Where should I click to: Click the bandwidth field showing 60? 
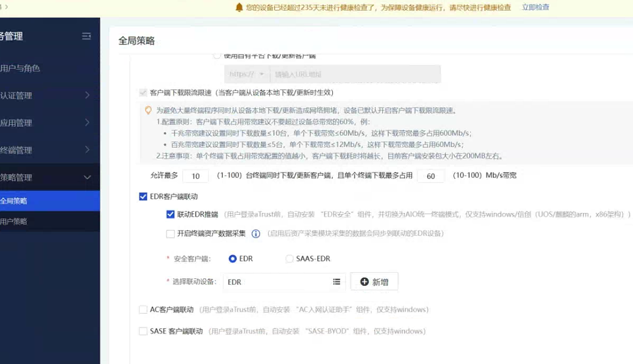point(430,176)
